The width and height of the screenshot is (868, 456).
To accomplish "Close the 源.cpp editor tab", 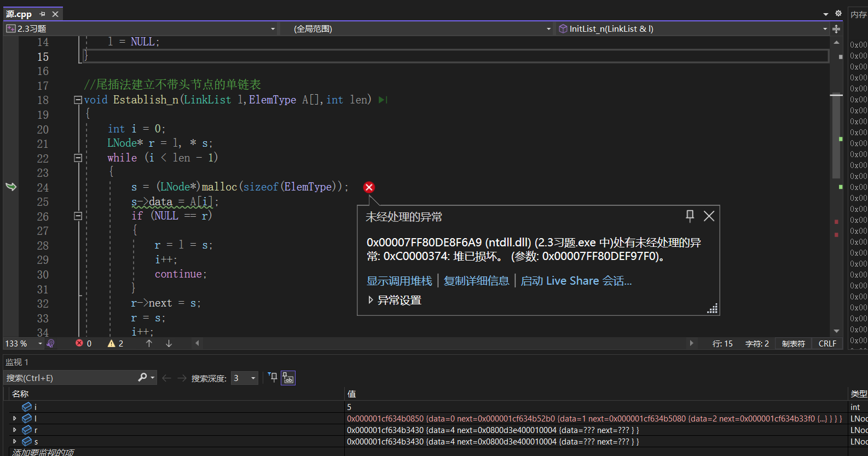I will coord(55,14).
